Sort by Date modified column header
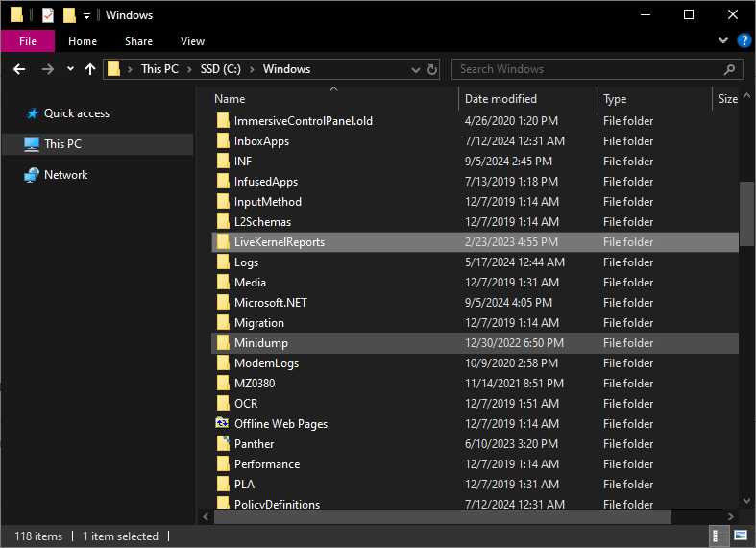 500,99
